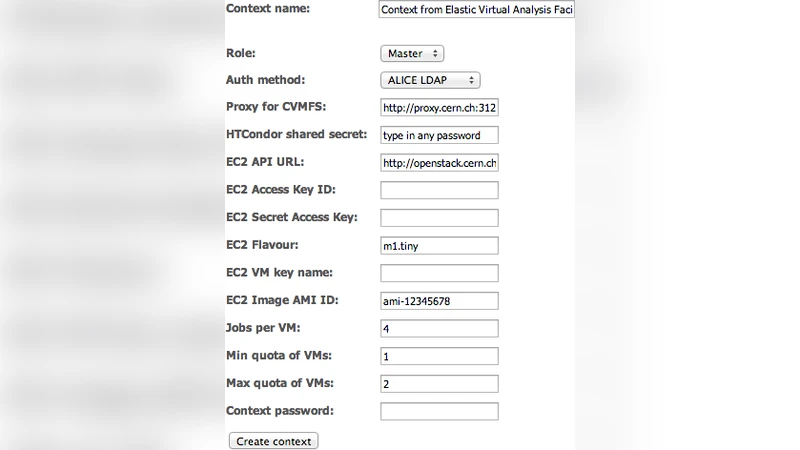Expand the Auth method ALICE LDAP dropdown
The width and height of the screenshot is (800, 450).
coord(430,80)
